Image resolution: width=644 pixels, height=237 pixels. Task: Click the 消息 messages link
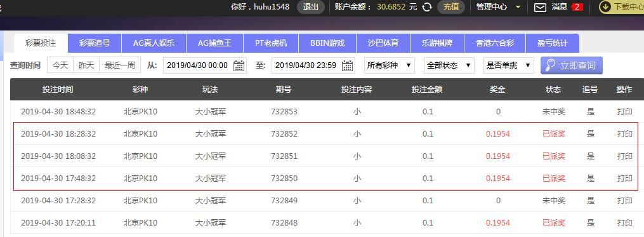(x=560, y=7)
